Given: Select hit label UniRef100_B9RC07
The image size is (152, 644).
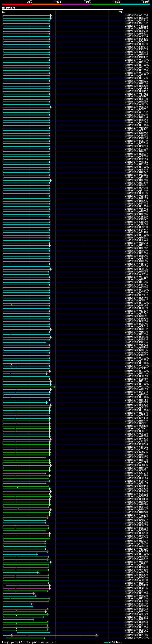Looking at the screenshot, I should coord(136,619).
